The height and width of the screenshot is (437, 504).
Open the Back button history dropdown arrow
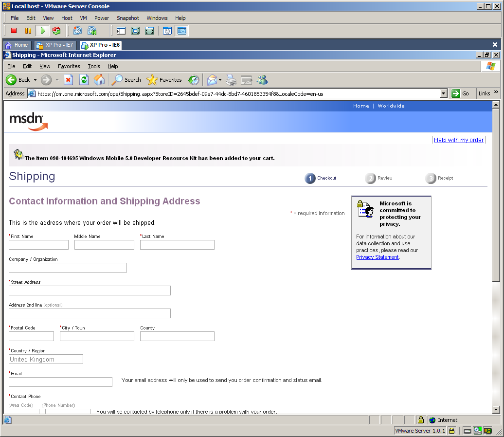(x=35, y=80)
